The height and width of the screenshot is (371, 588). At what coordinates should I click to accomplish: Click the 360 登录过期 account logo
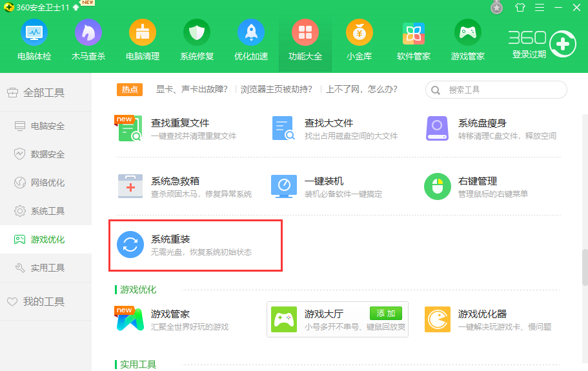tap(542, 44)
